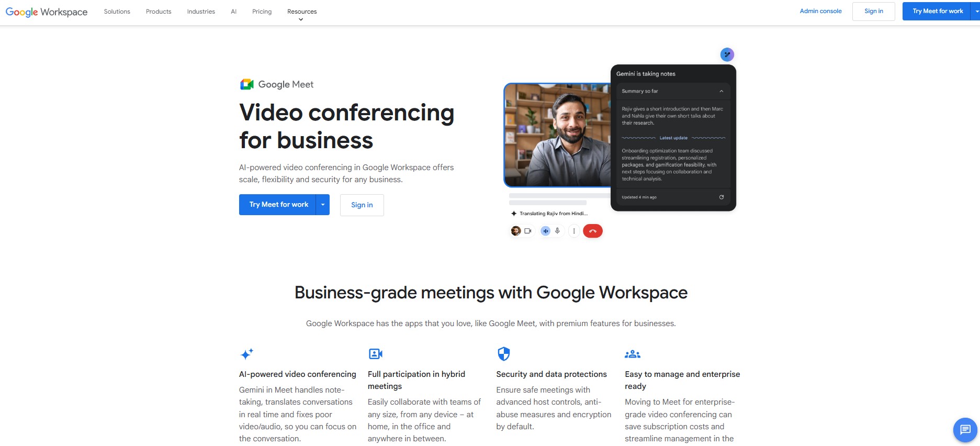This screenshot has height=446, width=980.
Task: Click the Gemini is taking notes title
Action: [646, 74]
